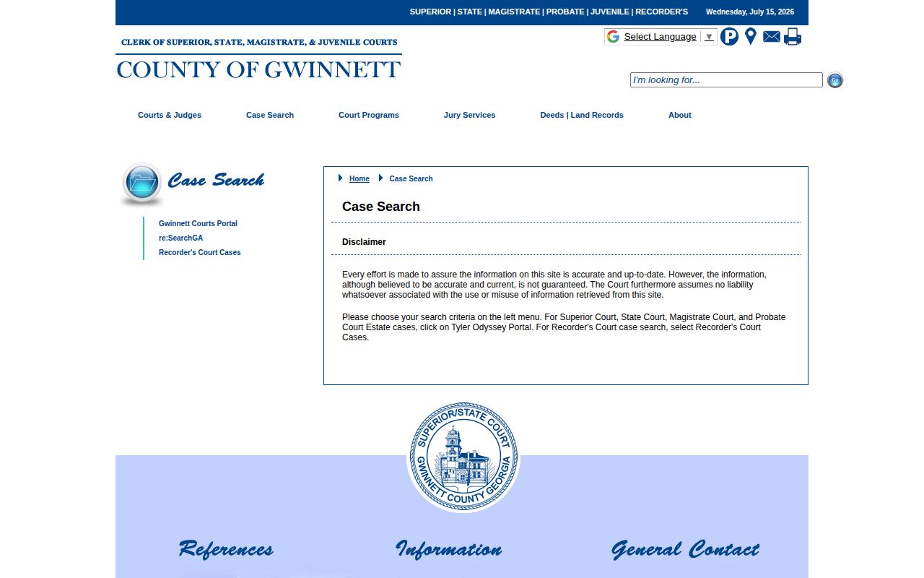Click the Superior/State Court seal
The image size is (924, 578).
(463, 457)
